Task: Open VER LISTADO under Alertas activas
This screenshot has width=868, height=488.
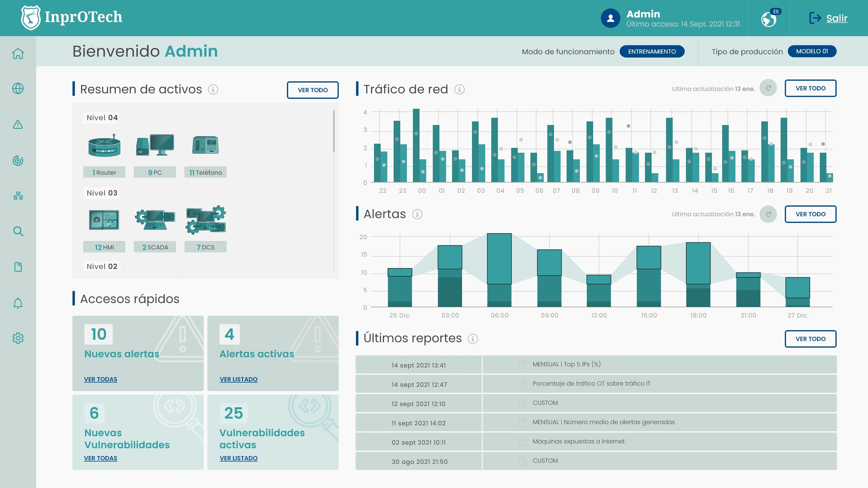Action: (x=238, y=379)
